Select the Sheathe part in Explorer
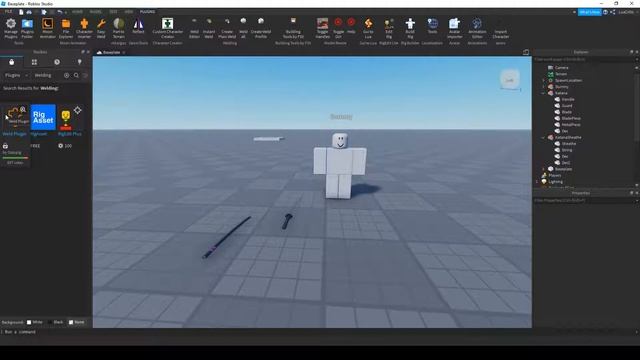The image size is (640, 360). click(569, 144)
